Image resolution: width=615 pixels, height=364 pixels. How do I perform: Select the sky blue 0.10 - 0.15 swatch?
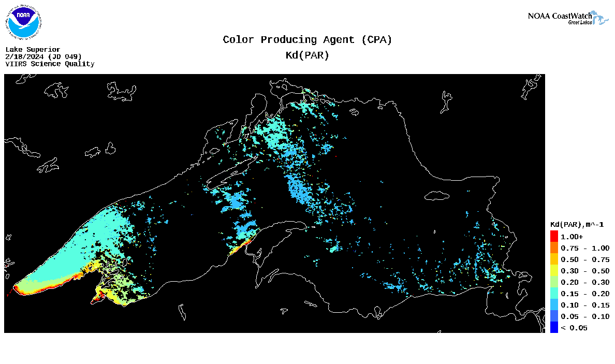pos(554,305)
